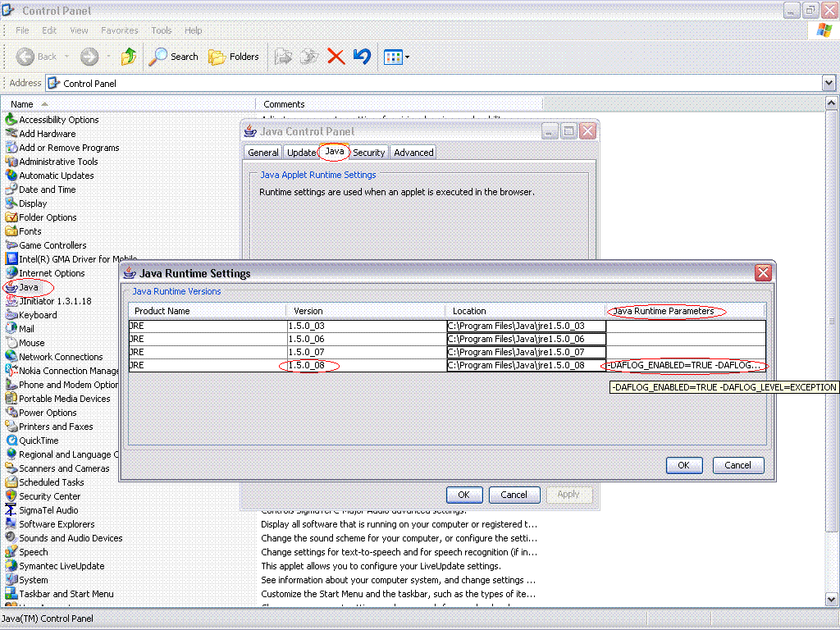Select Network Connections item

click(x=54, y=357)
